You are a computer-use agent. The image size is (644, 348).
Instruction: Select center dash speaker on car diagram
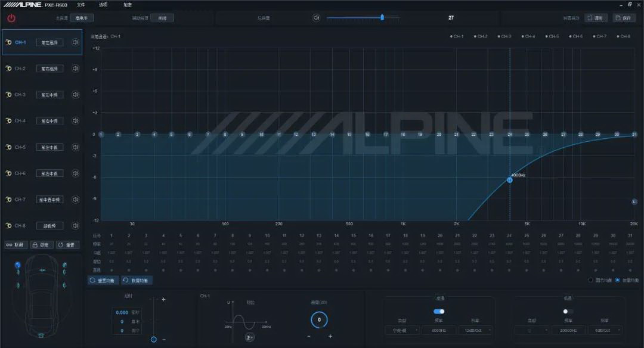(x=42, y=270)
